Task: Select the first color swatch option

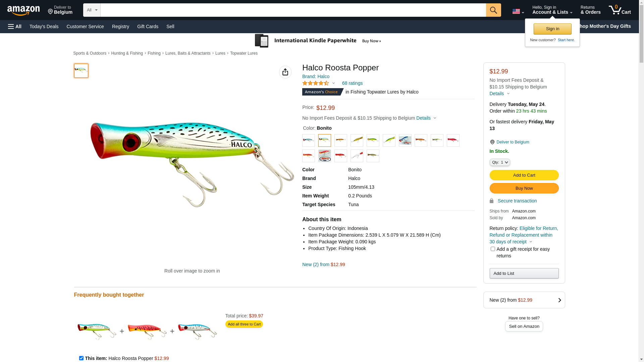Action: tap(309, 140)
